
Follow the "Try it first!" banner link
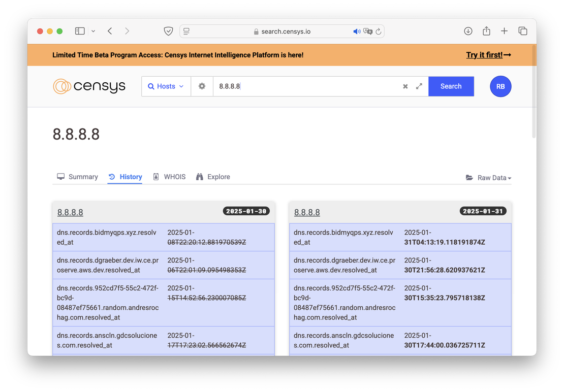pos(488,55)
